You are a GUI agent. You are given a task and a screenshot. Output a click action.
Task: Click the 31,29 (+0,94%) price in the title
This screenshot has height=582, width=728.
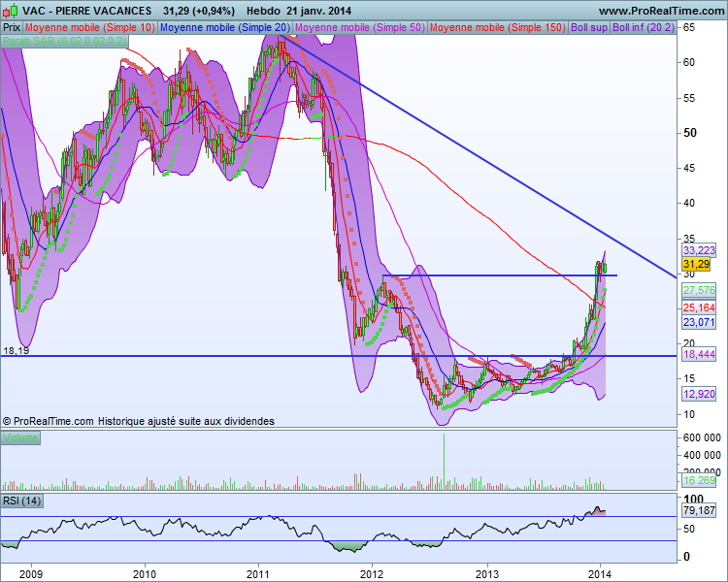tap(199, 11)
